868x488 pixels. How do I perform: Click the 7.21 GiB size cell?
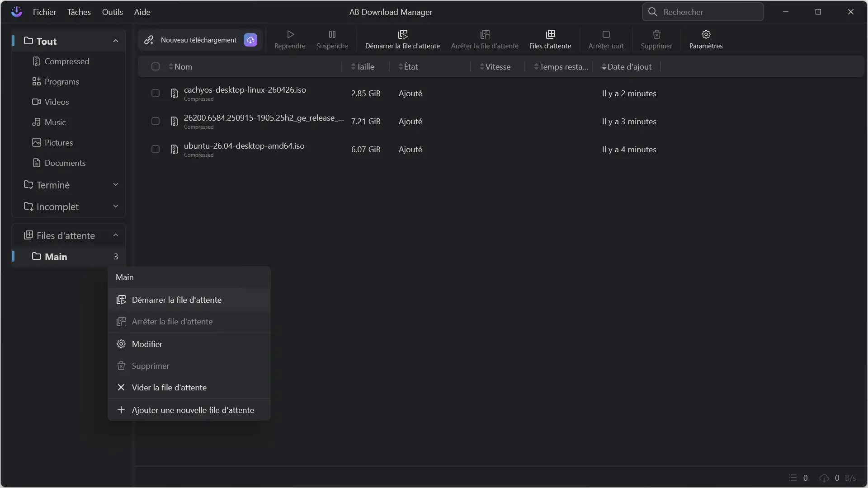pyautogui.click(x=366, y=122)
